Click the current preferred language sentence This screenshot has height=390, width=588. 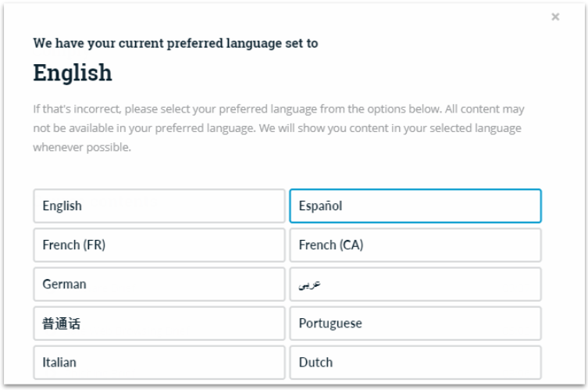click(176, 43)
